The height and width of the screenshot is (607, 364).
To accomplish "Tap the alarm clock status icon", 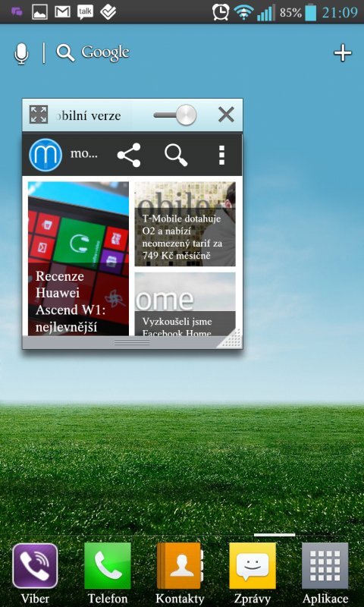I will 221,12.
